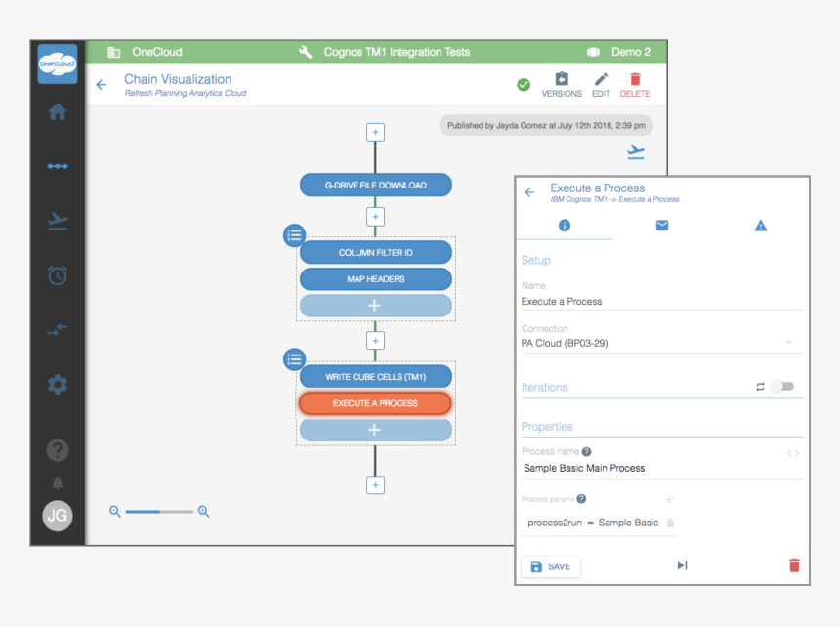The height and width of the screenshot is (627, 840).
Task: Toggle the Iterations switch
Action: point(781,387)
